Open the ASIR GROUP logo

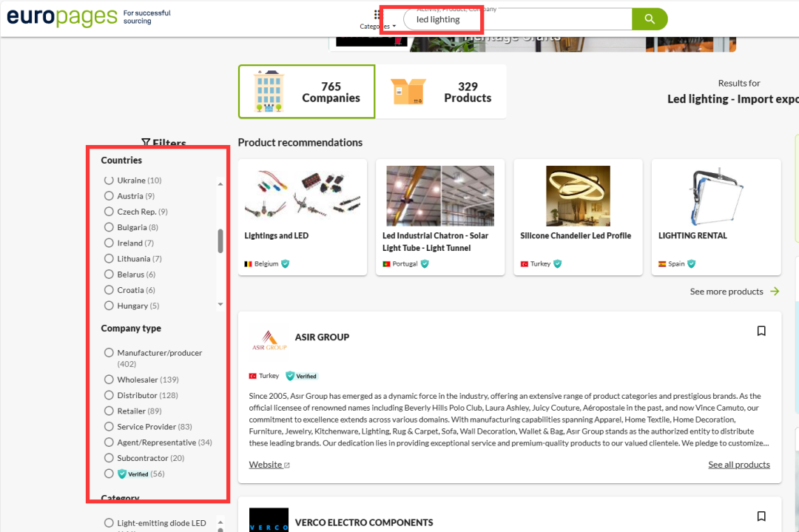[269, 340]
